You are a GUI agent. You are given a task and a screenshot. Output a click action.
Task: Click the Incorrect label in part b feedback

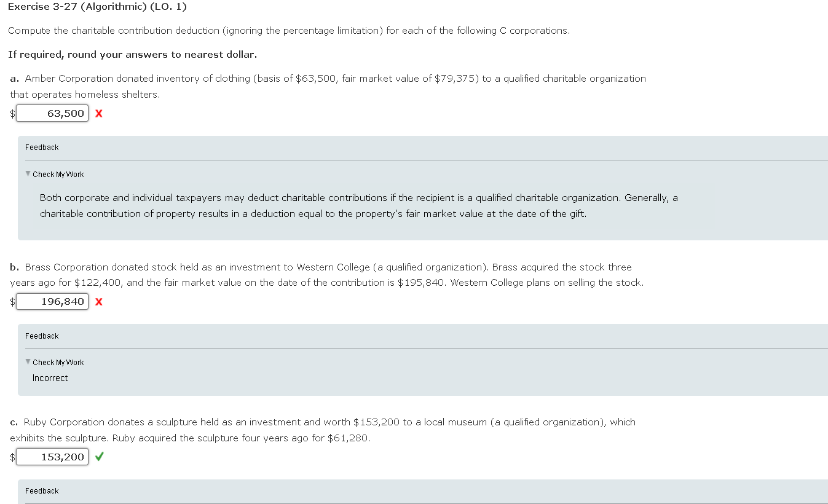point(50,377)
